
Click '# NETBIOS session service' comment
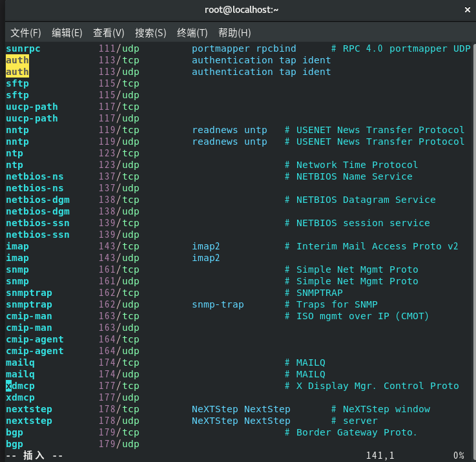[357, 224]
